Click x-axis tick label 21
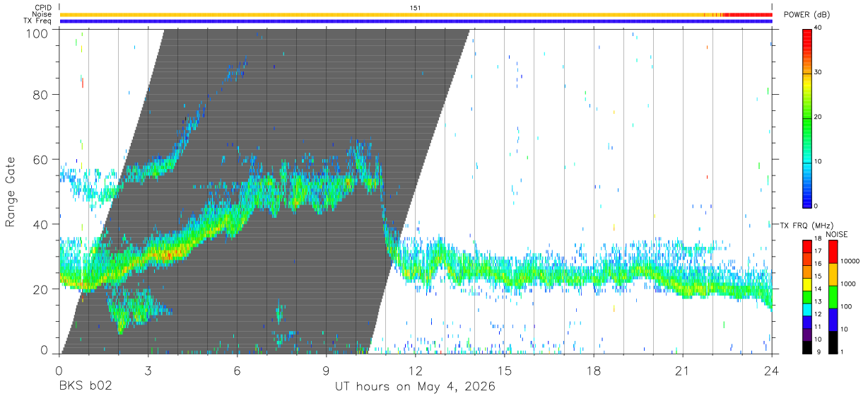The height and width of the screenshot is (401, 868). 683,371
